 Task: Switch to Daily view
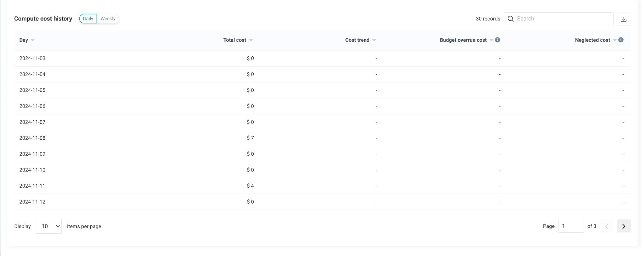point(88,19)
